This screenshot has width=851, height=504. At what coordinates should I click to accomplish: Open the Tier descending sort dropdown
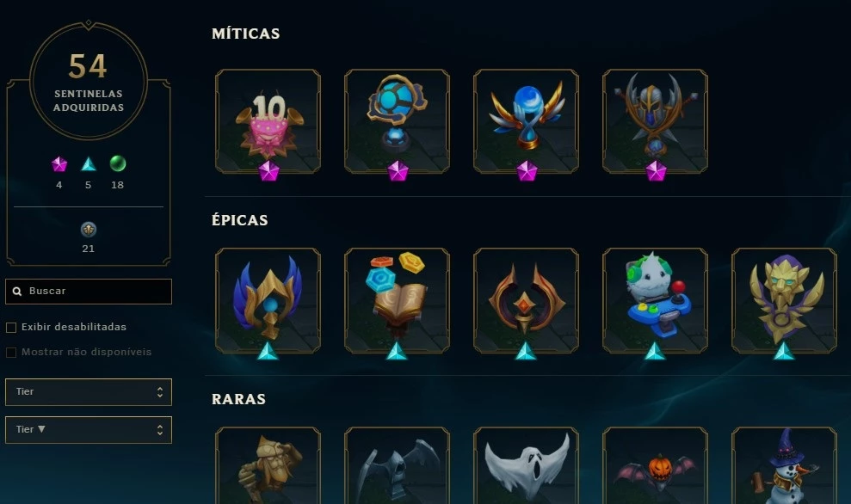click(x=89, y=430)
